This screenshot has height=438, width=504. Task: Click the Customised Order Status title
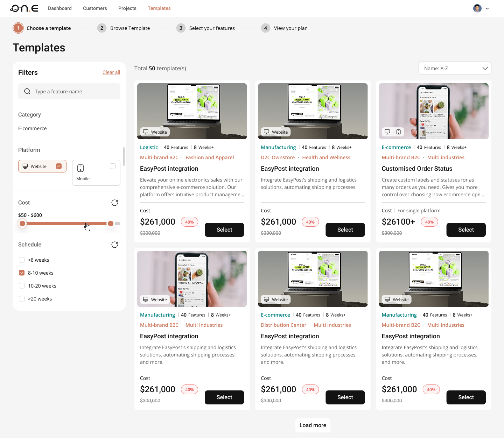click(417, 169)
